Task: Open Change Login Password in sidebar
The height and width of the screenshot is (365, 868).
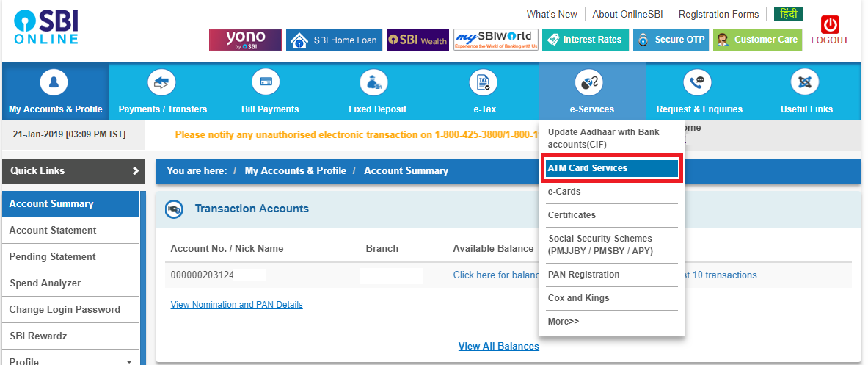Action: click(x=70, y=310)
